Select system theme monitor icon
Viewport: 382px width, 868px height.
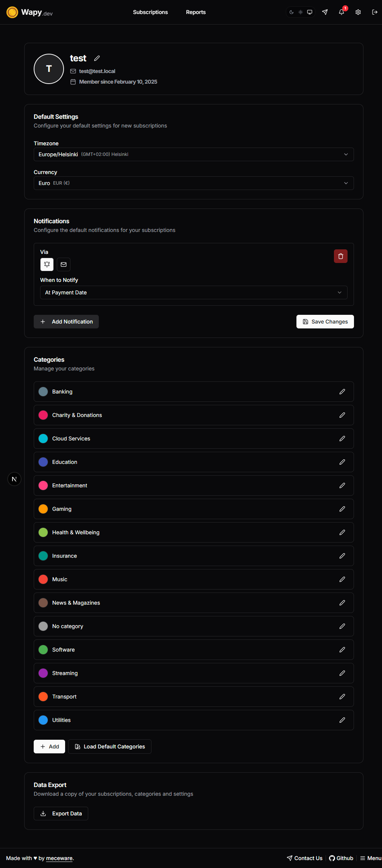point(310,12)
